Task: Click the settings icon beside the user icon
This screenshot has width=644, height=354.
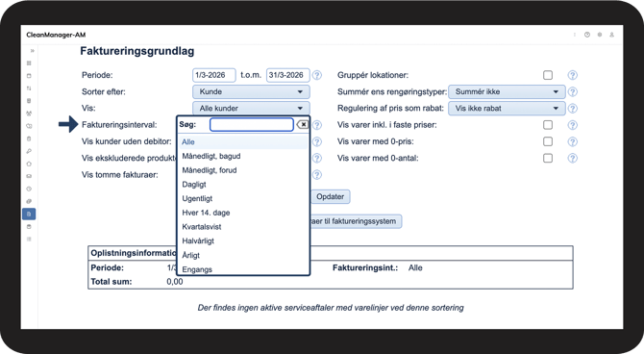Action: 599,35
